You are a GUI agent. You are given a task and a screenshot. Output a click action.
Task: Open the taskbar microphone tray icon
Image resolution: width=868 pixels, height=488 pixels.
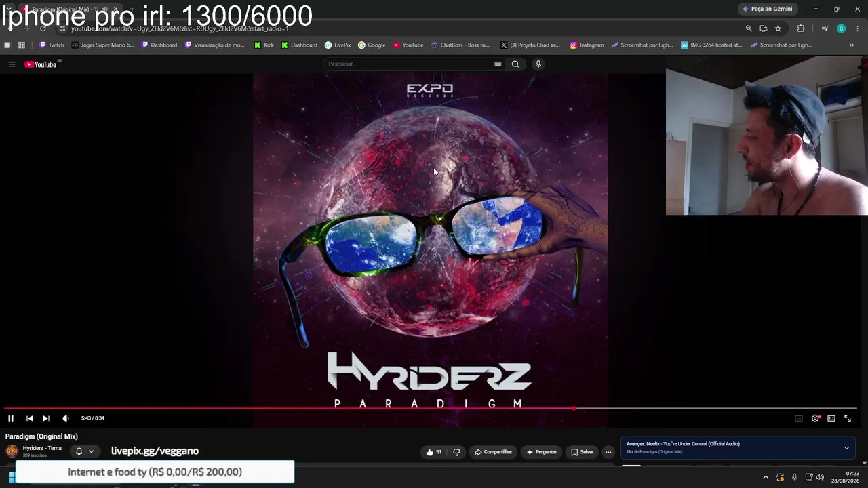795,477
